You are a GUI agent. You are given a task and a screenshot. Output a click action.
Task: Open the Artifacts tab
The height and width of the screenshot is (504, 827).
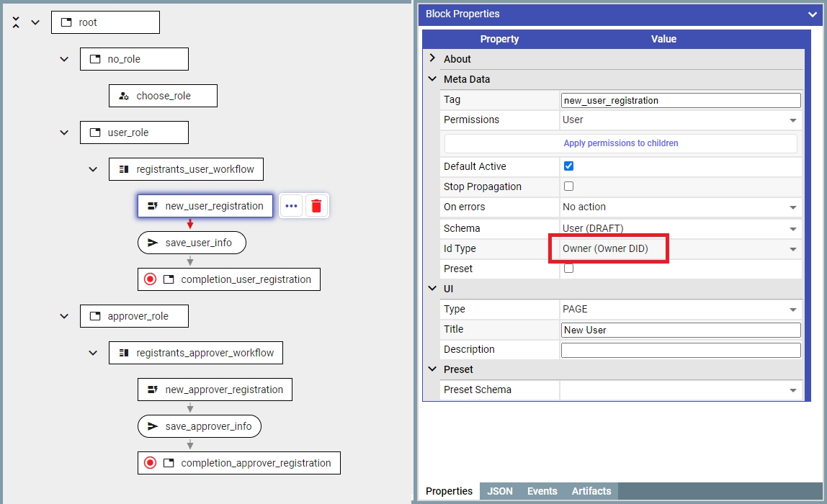pos(591,491)
